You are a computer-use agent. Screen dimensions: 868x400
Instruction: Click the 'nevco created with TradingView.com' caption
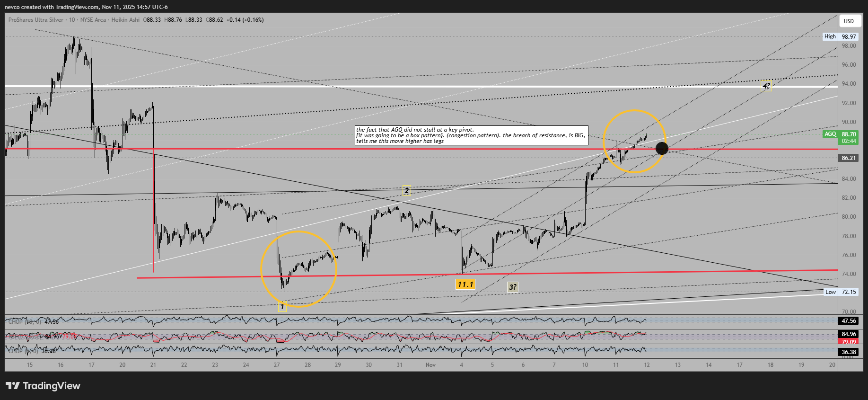coord(86,7)
